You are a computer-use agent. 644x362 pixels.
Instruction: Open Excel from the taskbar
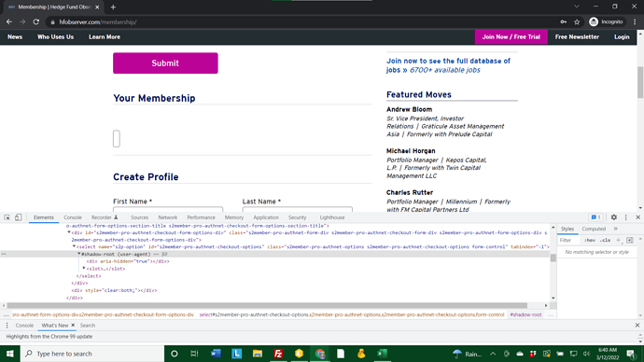coord(382,354)
